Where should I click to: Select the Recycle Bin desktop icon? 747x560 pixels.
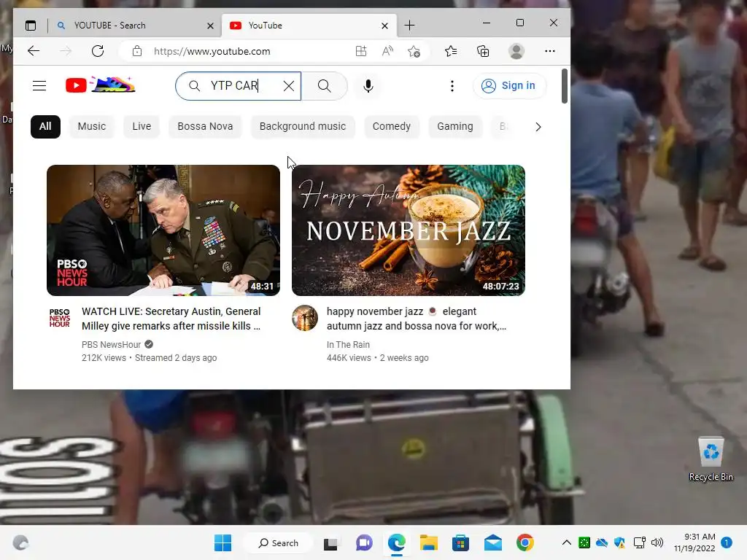tap(711, 459)
